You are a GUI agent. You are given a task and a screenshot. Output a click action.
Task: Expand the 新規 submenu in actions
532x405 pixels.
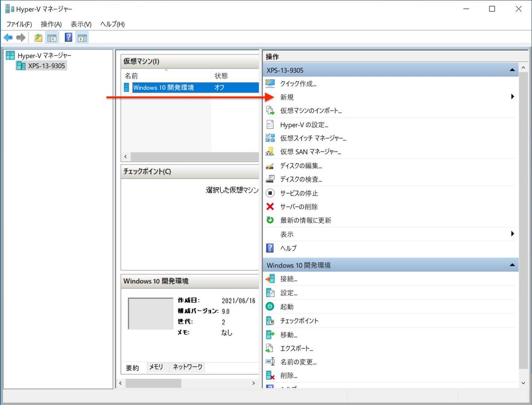pos(513,97)
